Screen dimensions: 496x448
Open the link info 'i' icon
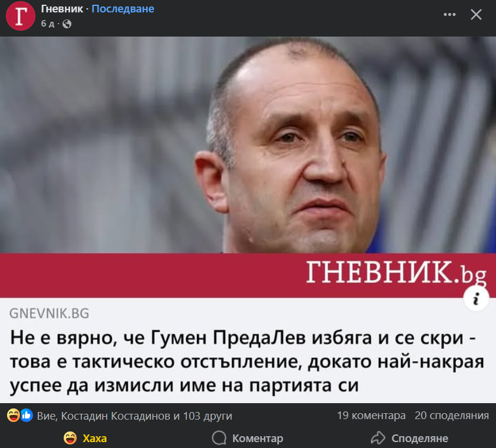[476, 299]
